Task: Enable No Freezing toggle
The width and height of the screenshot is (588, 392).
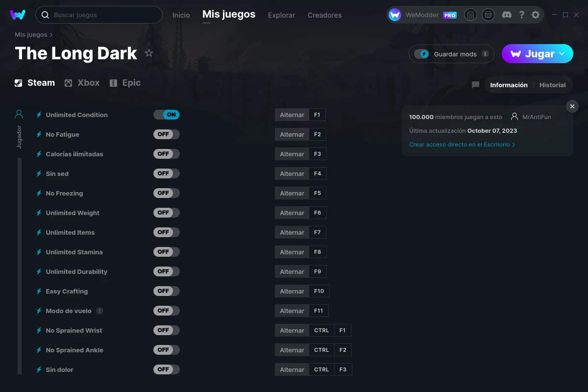Action: [x=167, y=193]
